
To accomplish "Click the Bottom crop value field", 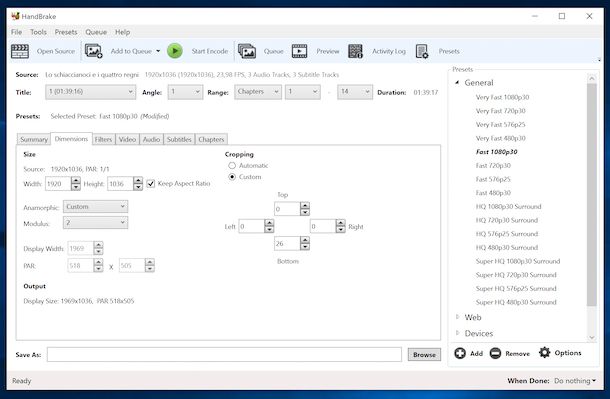I will tap(287, 243).
